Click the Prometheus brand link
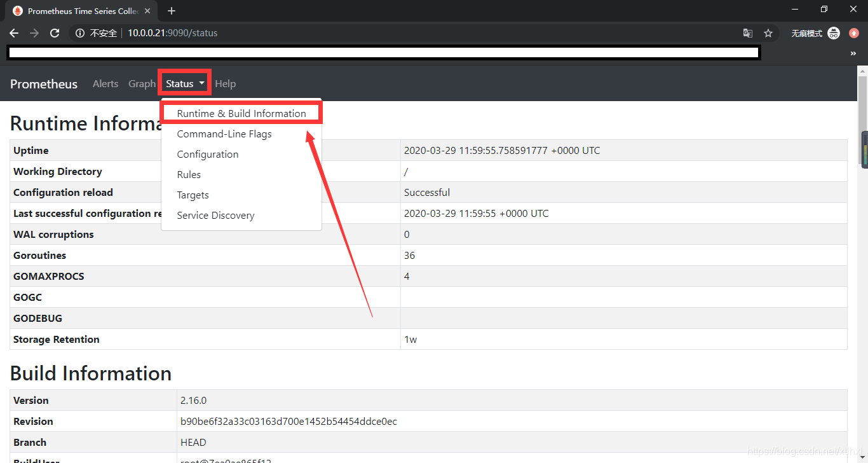The height and width of the screenshot is (463, 868). point(44,84)
